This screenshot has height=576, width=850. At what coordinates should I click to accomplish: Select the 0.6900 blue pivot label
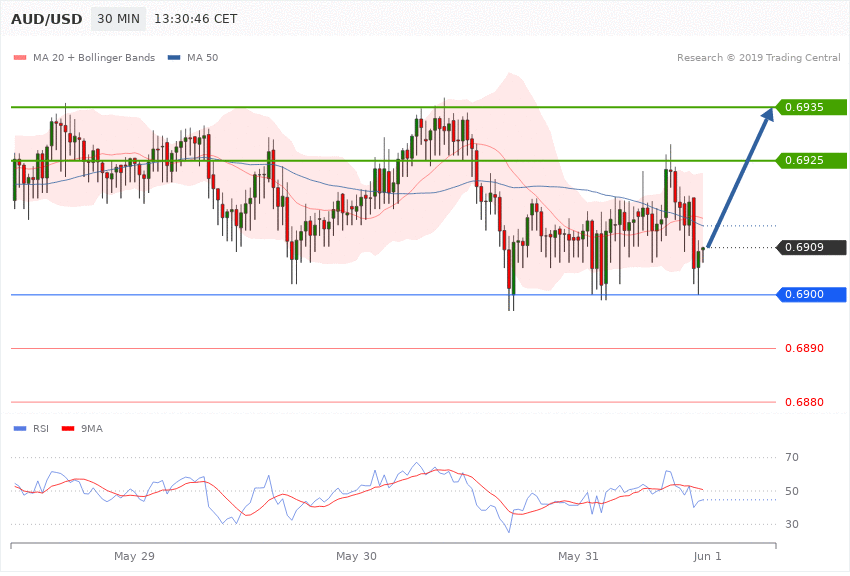click(x=812, y=295)
